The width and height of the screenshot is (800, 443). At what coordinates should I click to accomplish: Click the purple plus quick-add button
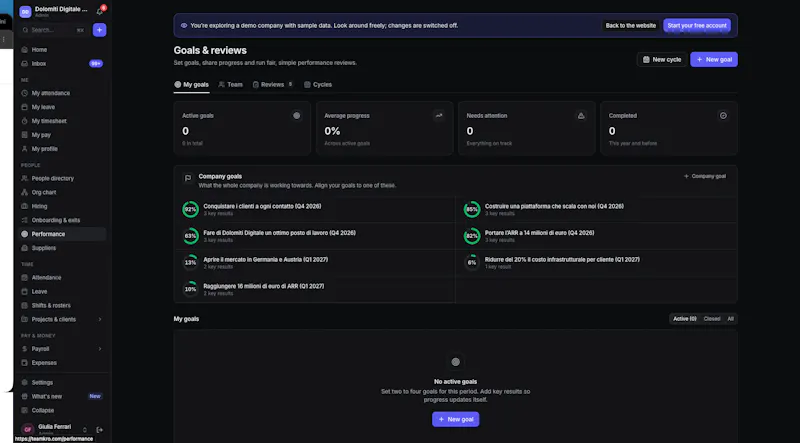[99, 30]
